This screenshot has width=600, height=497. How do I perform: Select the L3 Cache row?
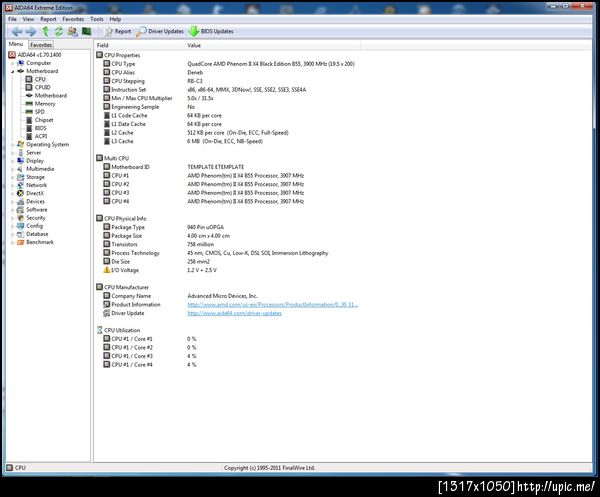coord(183,142)
